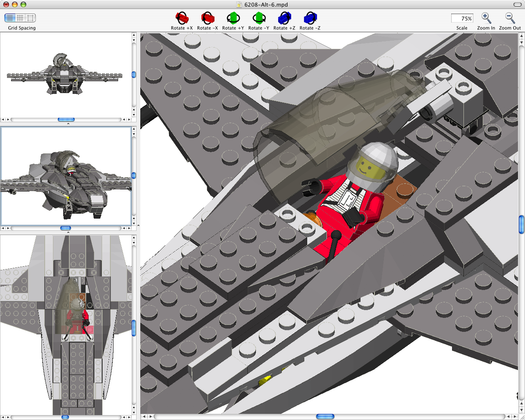This screenshot has width=525, height=420.
Task: Click the Rotate -Y toolbar icon
Action: (259, 17)
